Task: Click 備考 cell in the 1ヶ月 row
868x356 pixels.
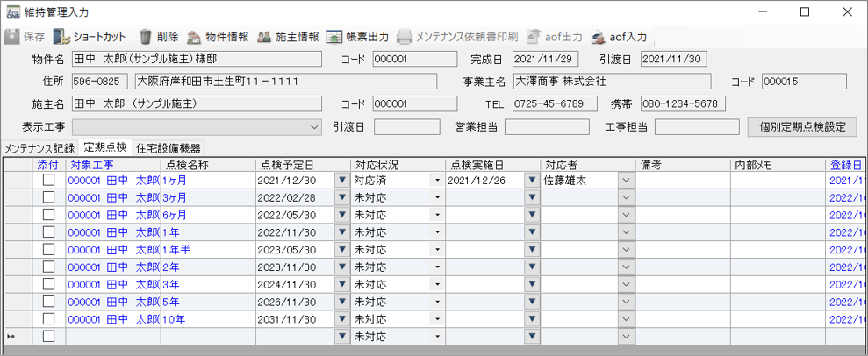Action: point(683,180)
